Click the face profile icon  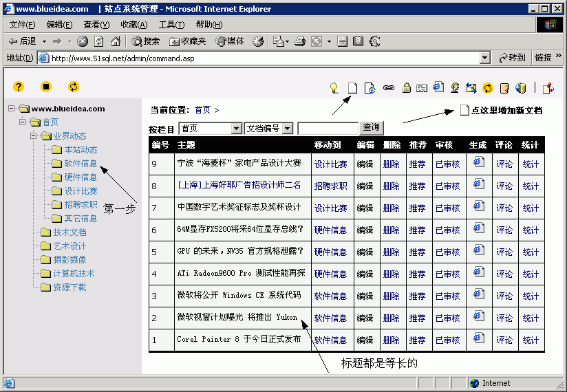tap(504, 88)
